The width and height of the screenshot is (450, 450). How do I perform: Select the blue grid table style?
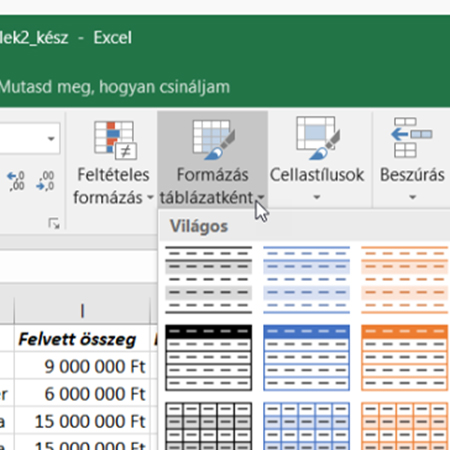pyautogui.click(x=307, y=426)
